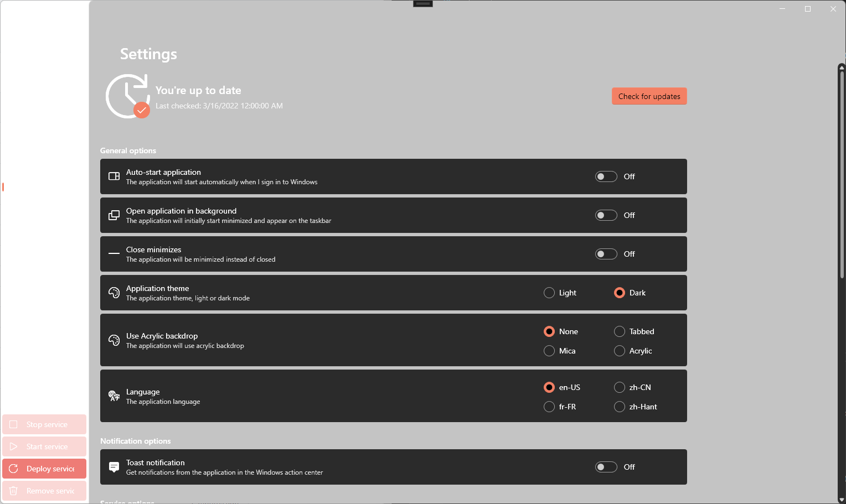Click the Application theme palette icon

pyautogui.click(x=114, y=293)
